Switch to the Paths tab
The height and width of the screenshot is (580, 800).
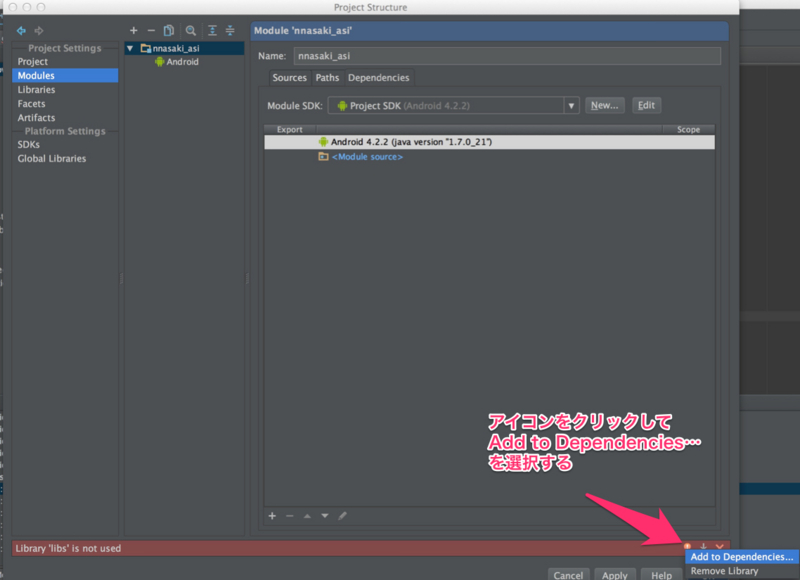tap(327, 77)
